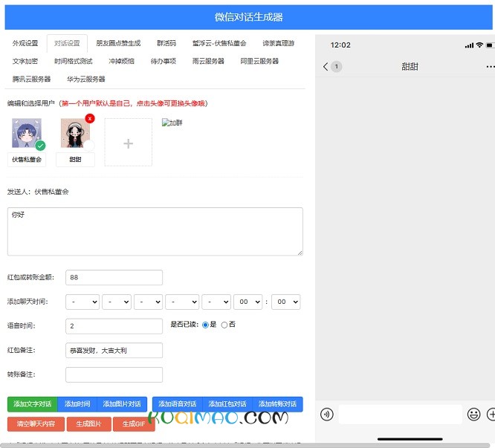Remove user 甜甜 with red X badge

[90, 118]
